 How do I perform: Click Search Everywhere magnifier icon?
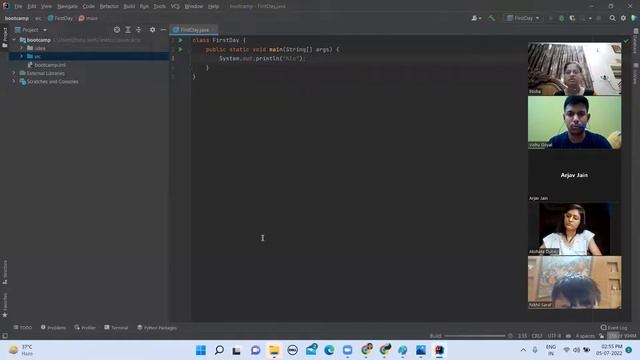(x=612, y=18)
